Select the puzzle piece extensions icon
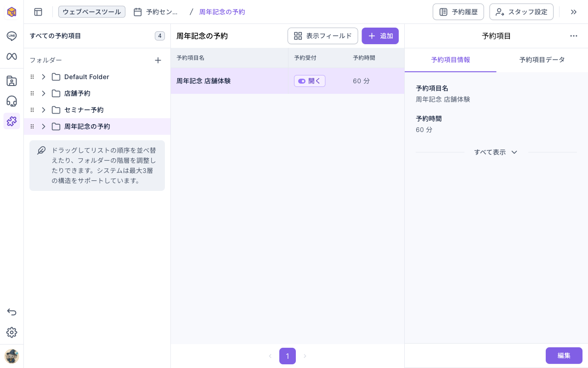Screen dimensions: 588x368 pyautogui.click(x=11, y=121)
